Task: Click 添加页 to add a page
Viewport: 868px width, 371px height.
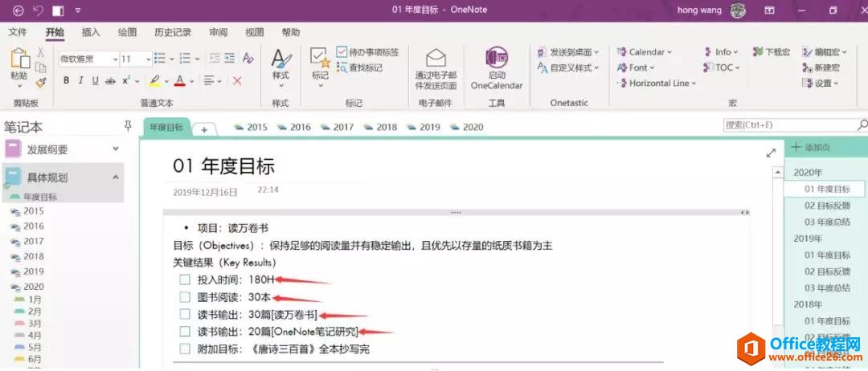Action: 813,148
